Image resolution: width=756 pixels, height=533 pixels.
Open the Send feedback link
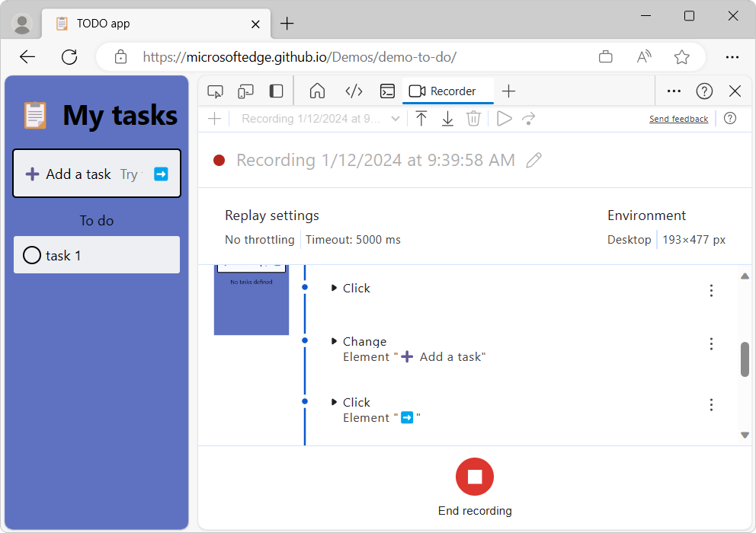point(678,118)
